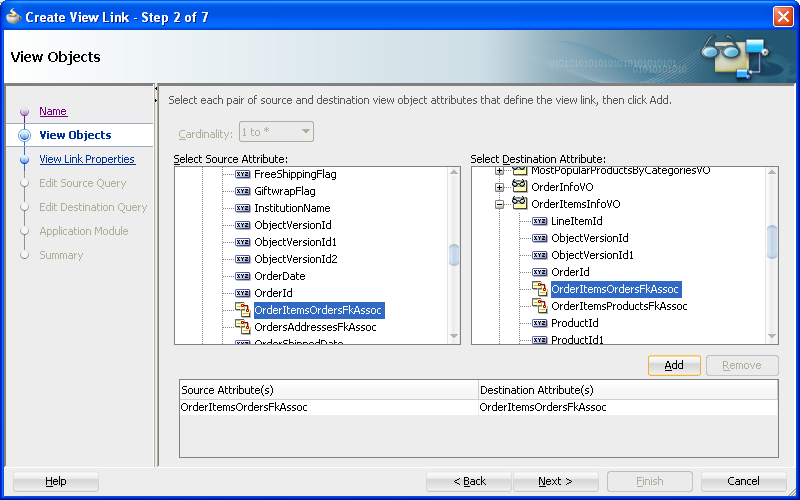800x500 pixels.
Task: Go to the Name wizard step
Action: [53, 111]
